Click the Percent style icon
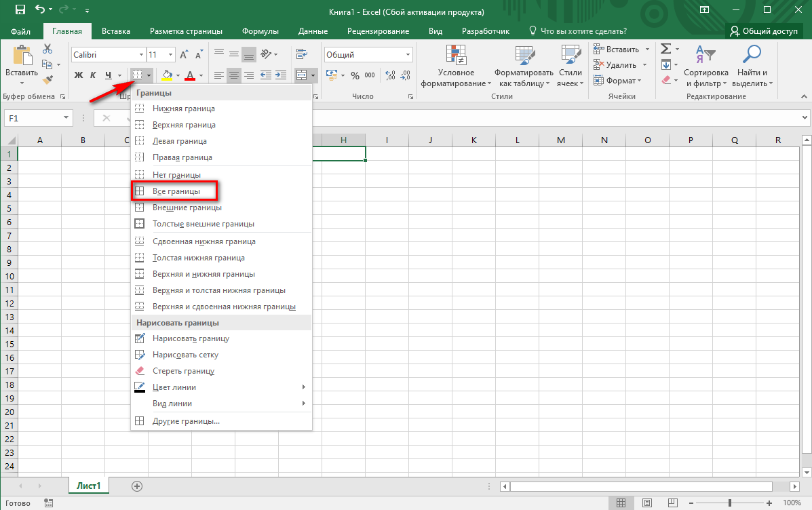The image size is (812, 510). [x=355, y=75]
